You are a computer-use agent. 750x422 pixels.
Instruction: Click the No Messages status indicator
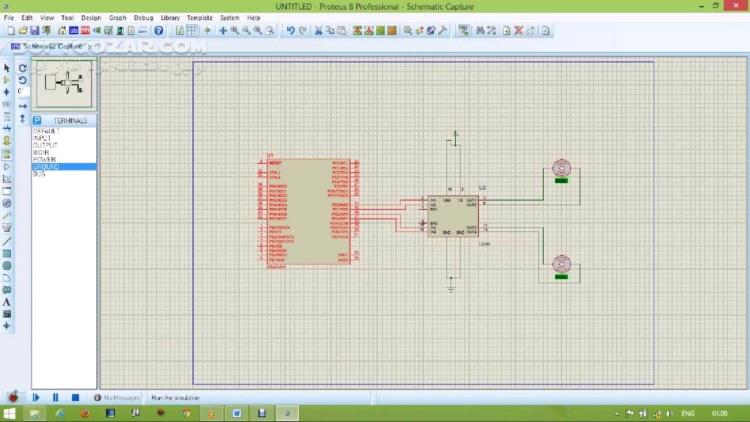coord(117,398)
